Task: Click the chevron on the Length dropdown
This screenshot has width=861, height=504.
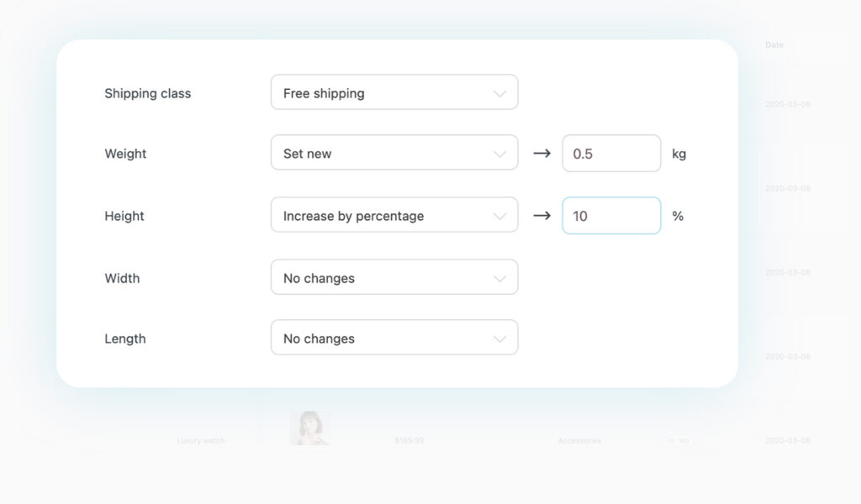Action: coord(501,338)
